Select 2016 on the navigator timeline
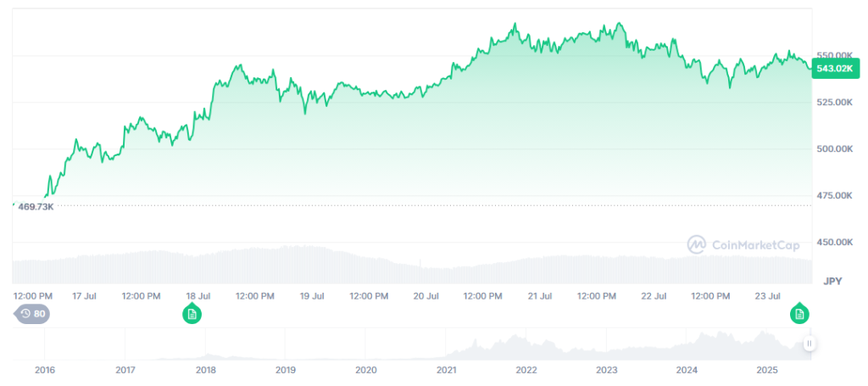 click(44, 370)
